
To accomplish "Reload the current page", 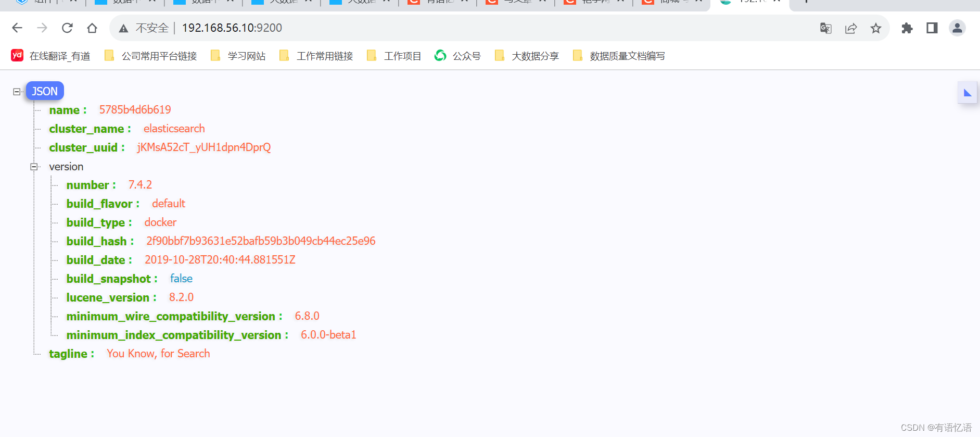I will click(x=67, y=28).
